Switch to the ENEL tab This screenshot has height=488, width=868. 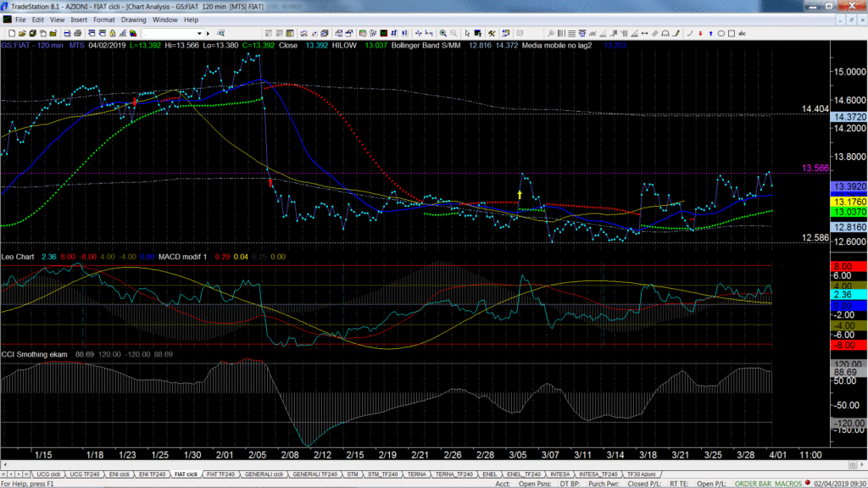[x=489, y=474]
